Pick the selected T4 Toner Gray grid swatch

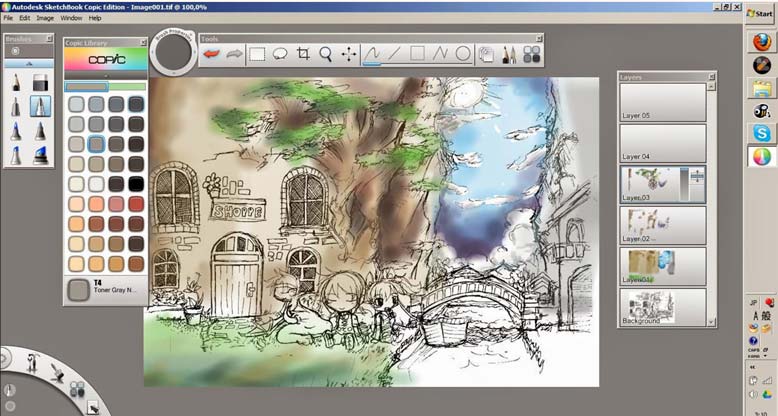click(x=96, y=144)
